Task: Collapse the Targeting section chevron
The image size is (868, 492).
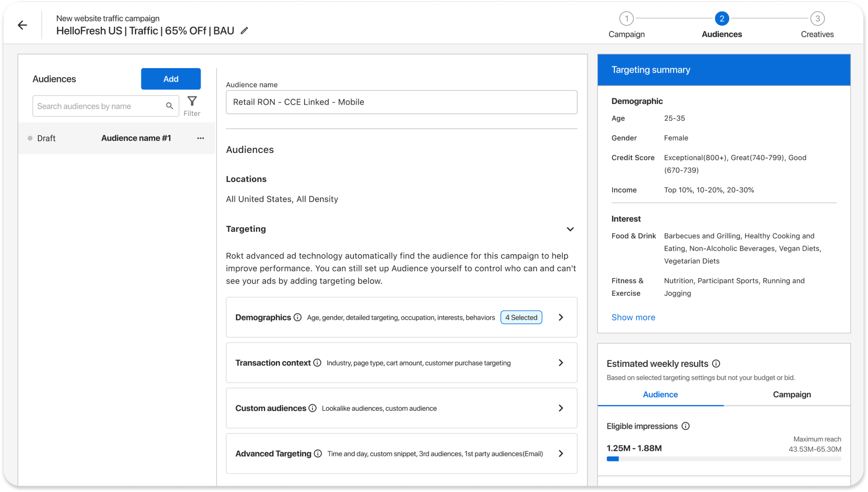Action: tap(570, 229)
